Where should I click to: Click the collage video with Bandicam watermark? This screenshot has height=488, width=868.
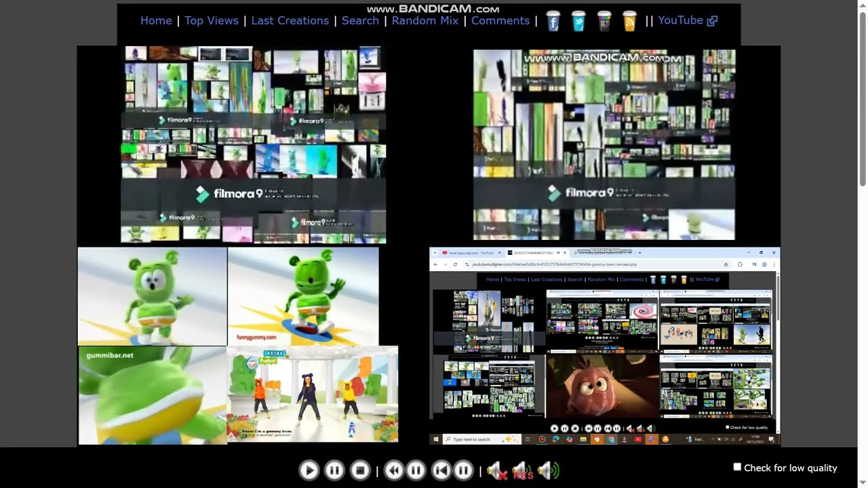[604, 144]
